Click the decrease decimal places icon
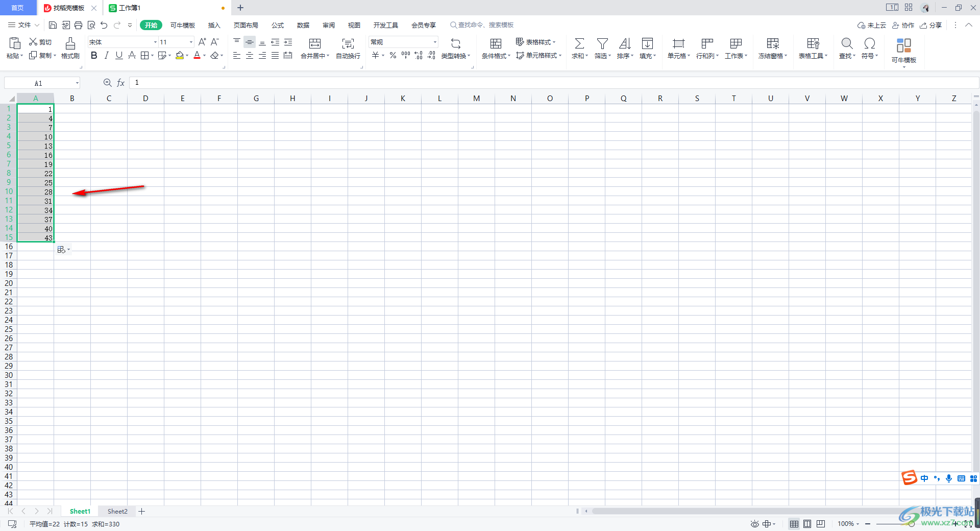 (431, 55)
